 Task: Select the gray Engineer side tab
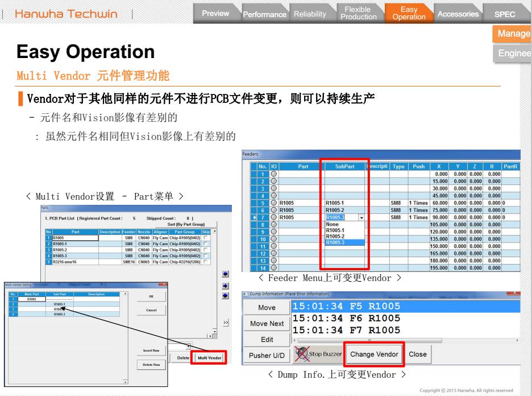pyautogui.click(x=512, y=53)
